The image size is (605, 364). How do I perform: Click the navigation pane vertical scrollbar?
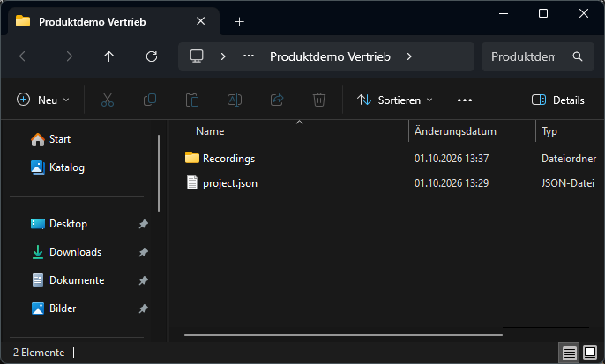tap(159, 173)
